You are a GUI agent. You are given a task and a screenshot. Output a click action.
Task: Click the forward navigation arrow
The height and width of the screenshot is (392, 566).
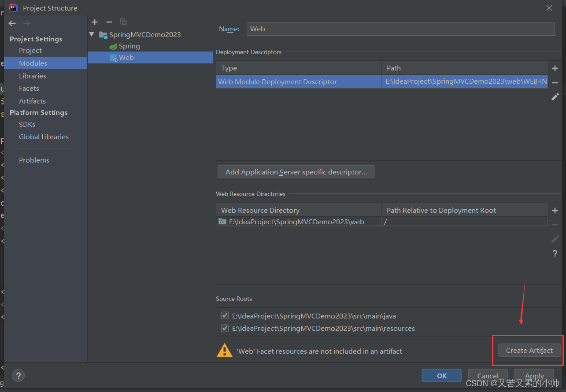click(x=26, y=23)
